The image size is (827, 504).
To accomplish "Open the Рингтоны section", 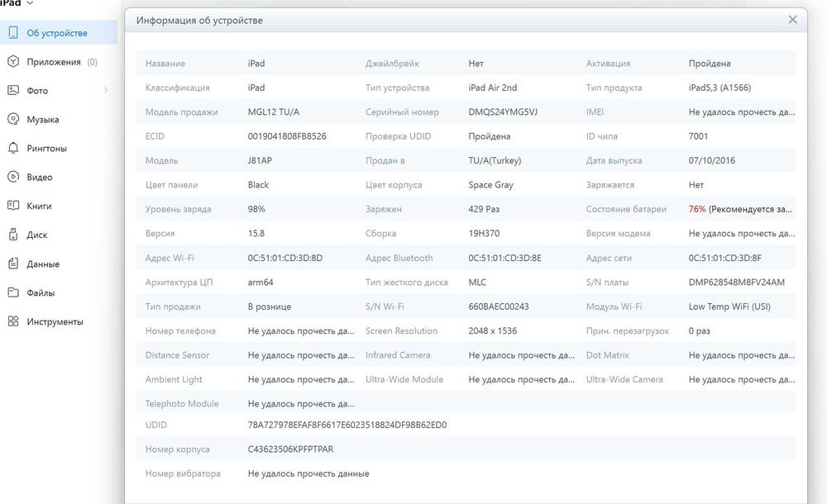I will tap(59, 148).
